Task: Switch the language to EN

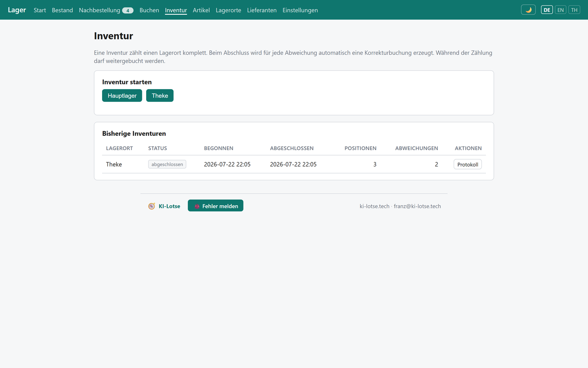Action: click(x=560, y=10)
